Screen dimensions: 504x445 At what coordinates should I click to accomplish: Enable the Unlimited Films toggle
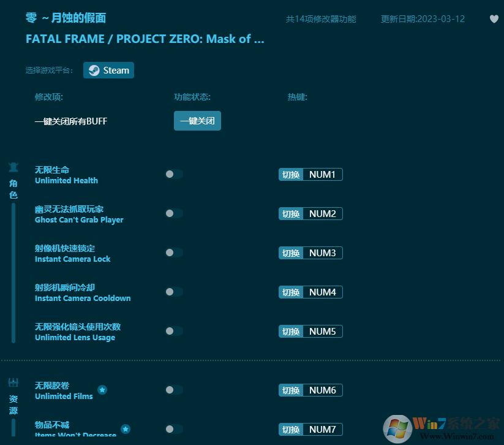(173, 390)
